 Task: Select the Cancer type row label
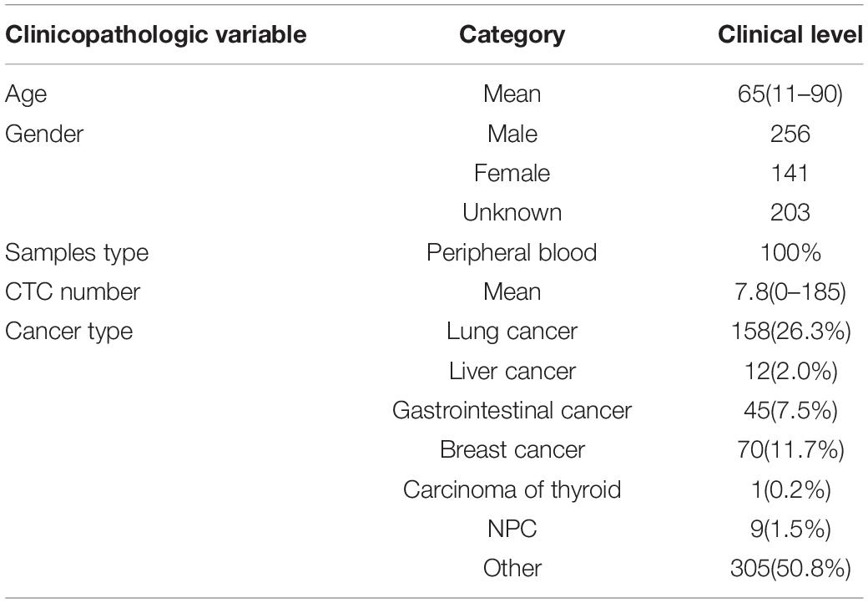click(x=69, y=332)
